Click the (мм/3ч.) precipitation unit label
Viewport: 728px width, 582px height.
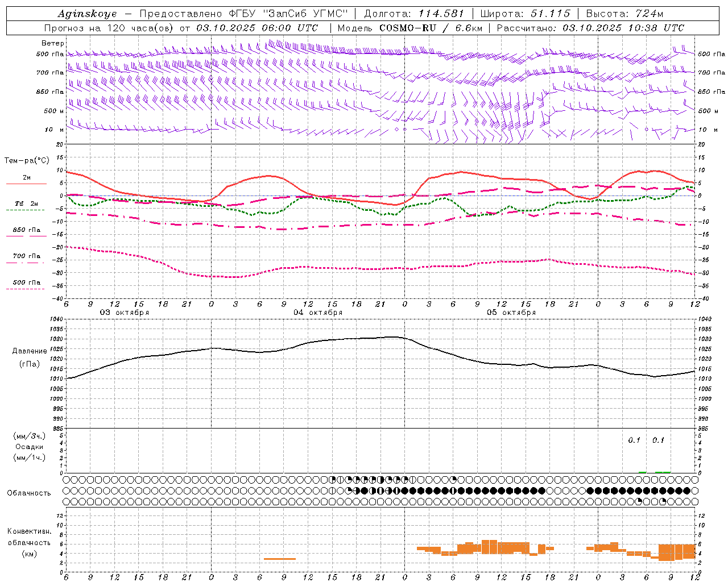pyautogui.click(x=30, y=436)
